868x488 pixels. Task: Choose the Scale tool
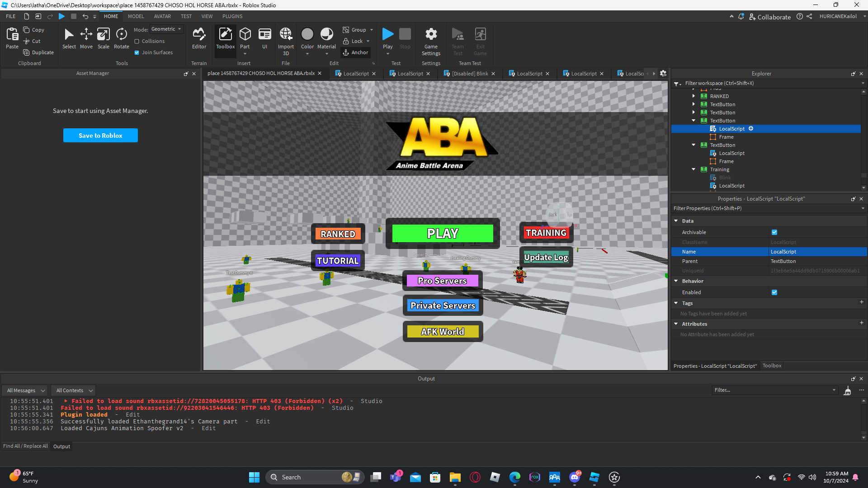pos(103,38)
